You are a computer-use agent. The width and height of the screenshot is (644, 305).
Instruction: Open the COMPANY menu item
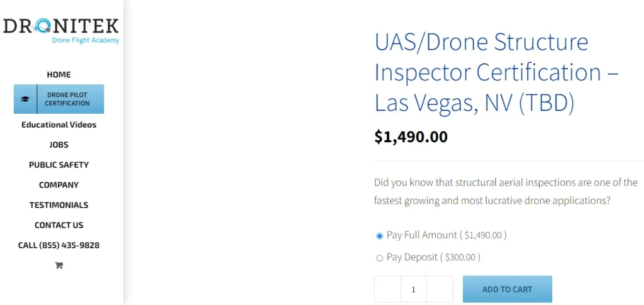click(x=59, y=185)
